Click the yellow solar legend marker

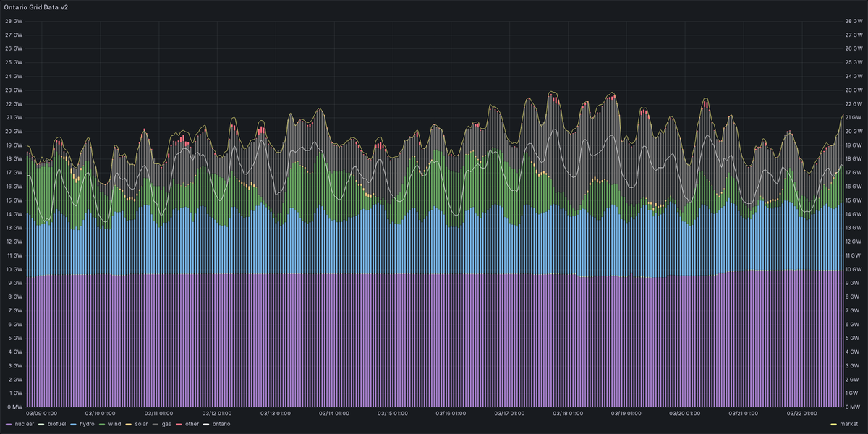coord(127,424)
